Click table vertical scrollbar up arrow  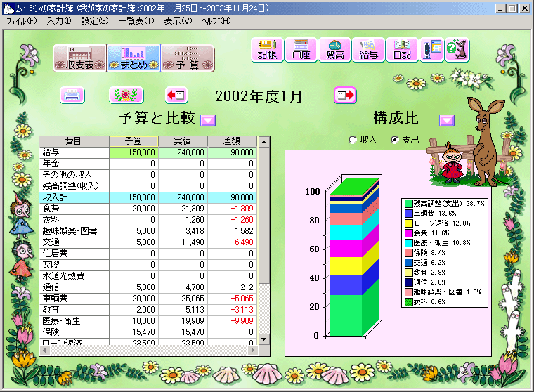(264, 142)
